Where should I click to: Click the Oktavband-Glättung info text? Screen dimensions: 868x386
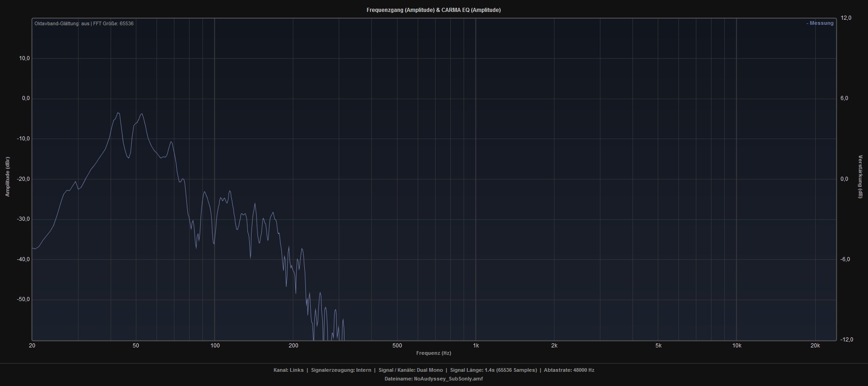pyautogui.click(x=84, y=23)
